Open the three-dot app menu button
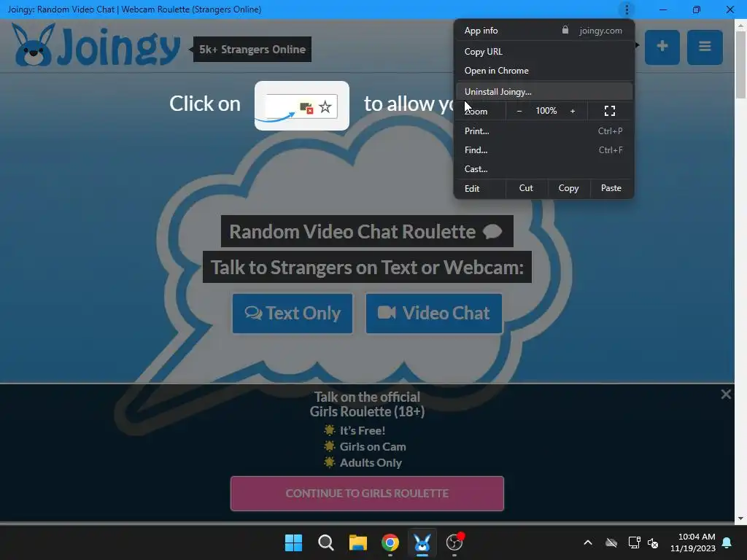This screenshot has width=747, height=560. point(627,9)
